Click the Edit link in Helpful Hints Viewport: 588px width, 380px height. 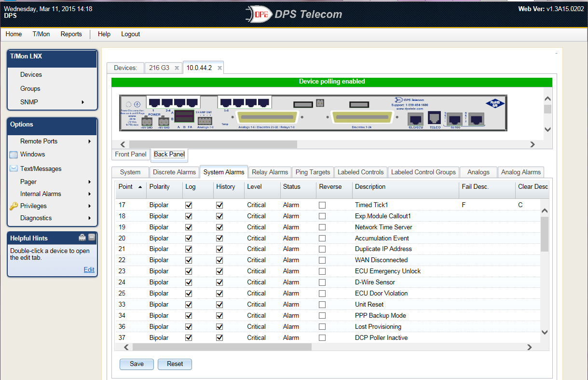point(89,270)
